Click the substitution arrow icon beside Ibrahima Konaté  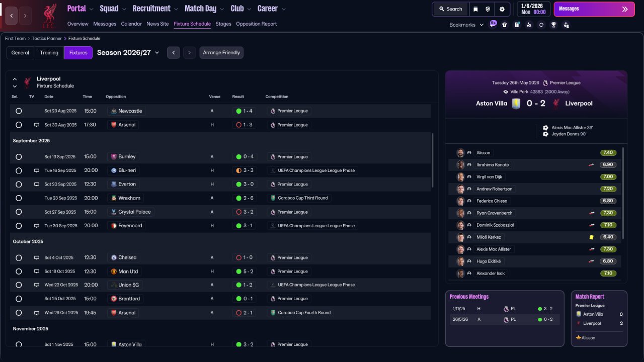591,165
